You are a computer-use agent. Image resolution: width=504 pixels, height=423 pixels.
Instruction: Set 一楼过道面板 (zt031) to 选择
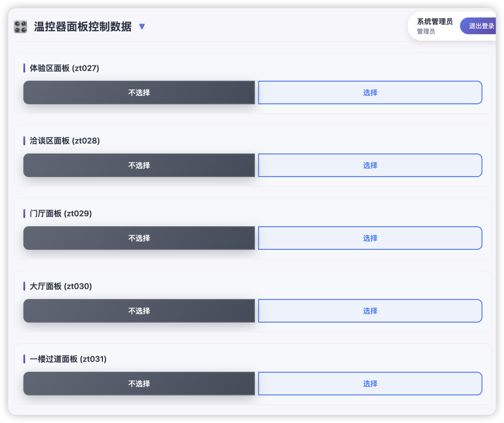tap(370, 384)
